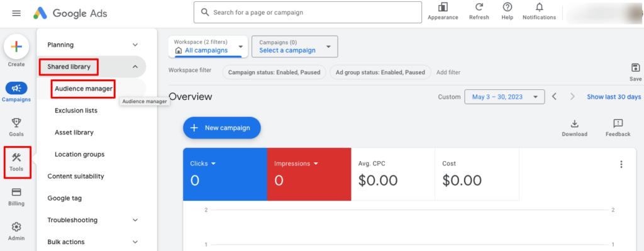Image resolution: width=644 pixels, height=251 pixels.
Task: Click the Workspace filter label
Action: [x=190, y=70]
